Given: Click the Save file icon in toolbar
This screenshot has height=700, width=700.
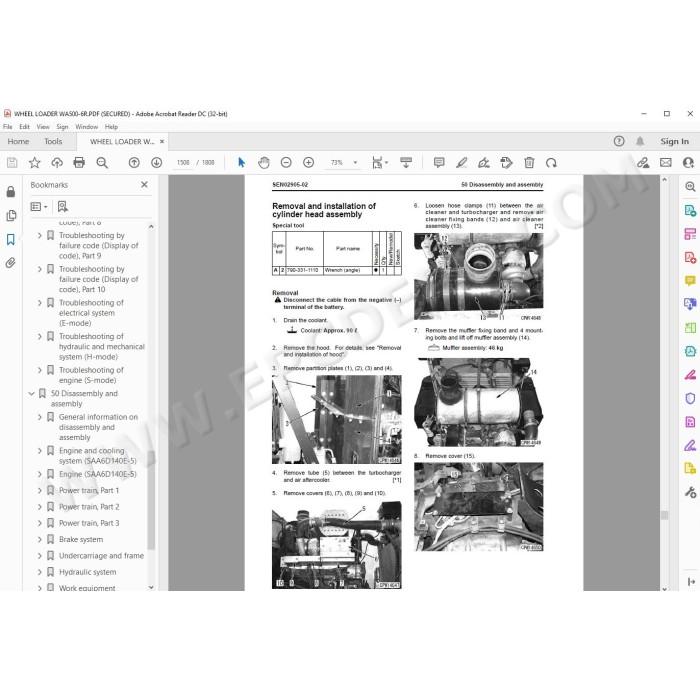Looking at the screenshot, I should (x=12, y=163).
